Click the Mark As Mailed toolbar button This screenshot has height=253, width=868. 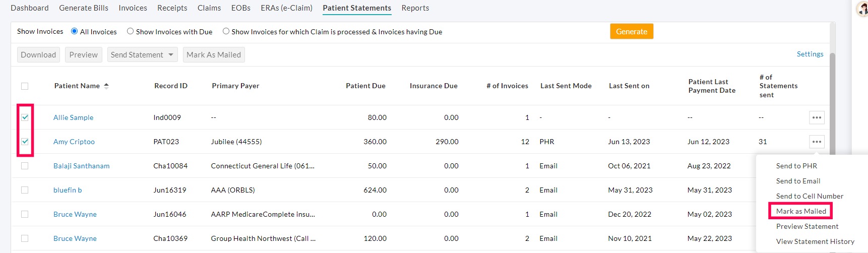[214, 54]
